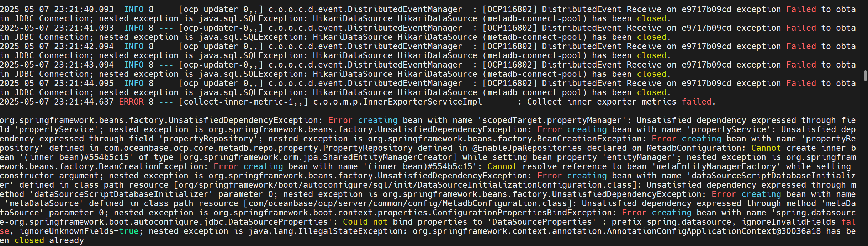Select the INFO label on the 23:21:42.094 line
This screenshot has width=868, height=246.
point(134,46)
